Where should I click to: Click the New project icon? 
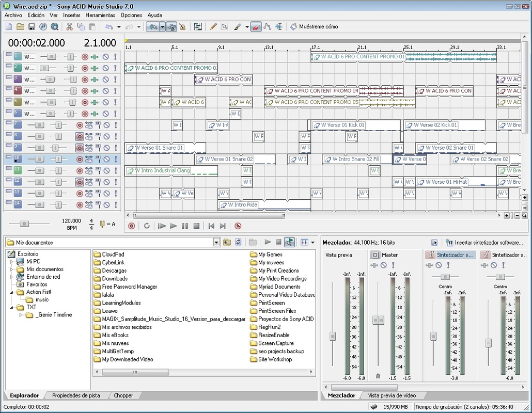[9, 26]
